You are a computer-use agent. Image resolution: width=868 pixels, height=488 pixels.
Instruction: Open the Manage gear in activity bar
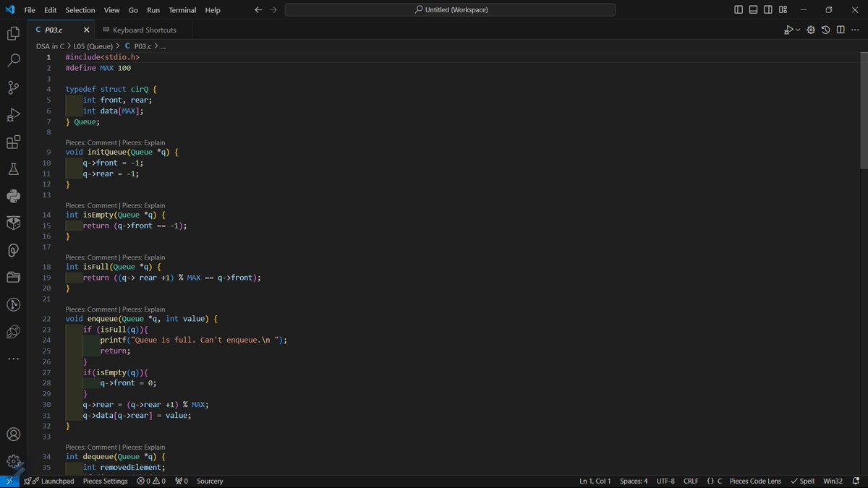point(13,461)
